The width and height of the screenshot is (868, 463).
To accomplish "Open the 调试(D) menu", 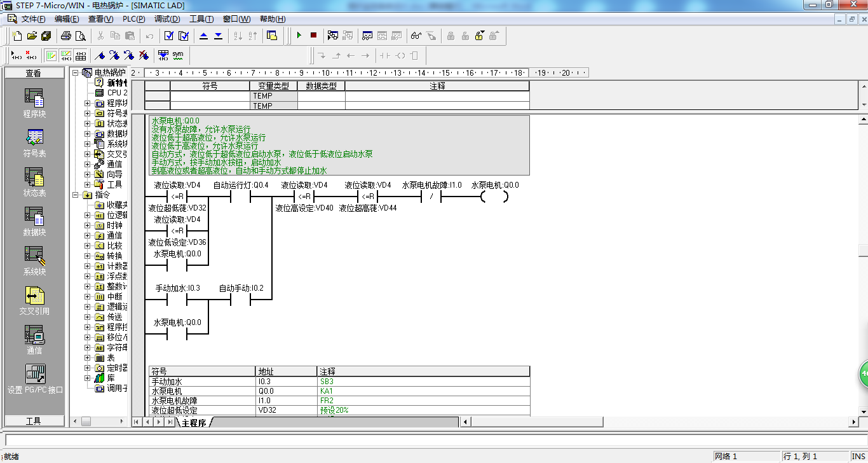I will 167,19.
